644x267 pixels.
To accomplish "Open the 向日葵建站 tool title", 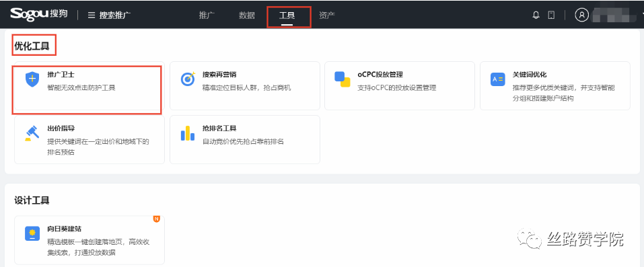I will pyautogui.click(x=64, y=229).
